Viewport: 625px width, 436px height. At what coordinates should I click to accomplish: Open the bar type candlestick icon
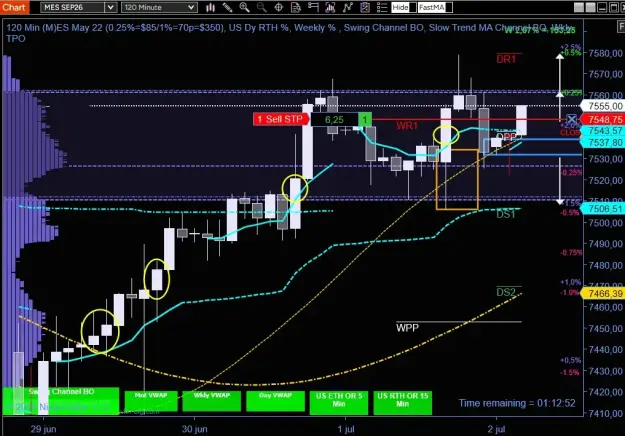[210, 7]
